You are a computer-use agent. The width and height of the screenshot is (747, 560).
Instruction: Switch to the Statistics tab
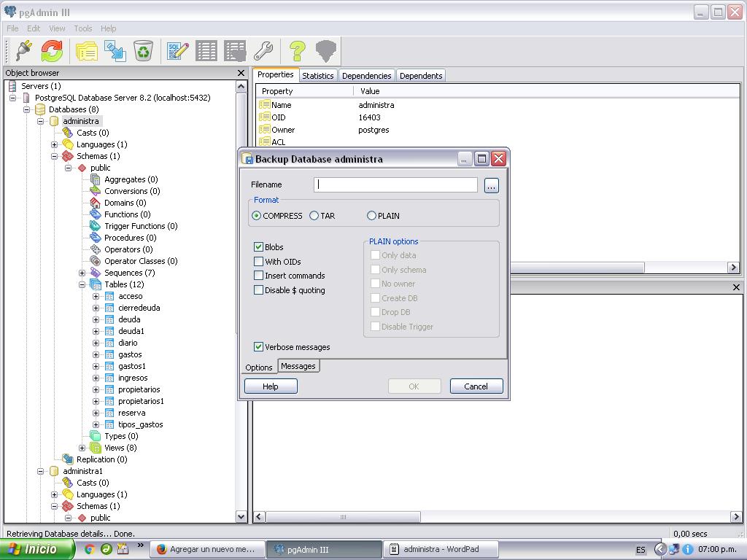click(x=318, y=76)
